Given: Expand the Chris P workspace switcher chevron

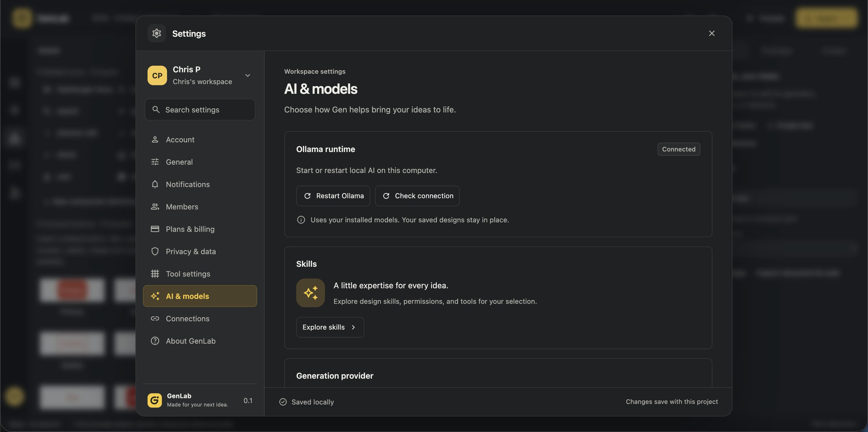Looking at the screenshot, I should pos(248,75).
